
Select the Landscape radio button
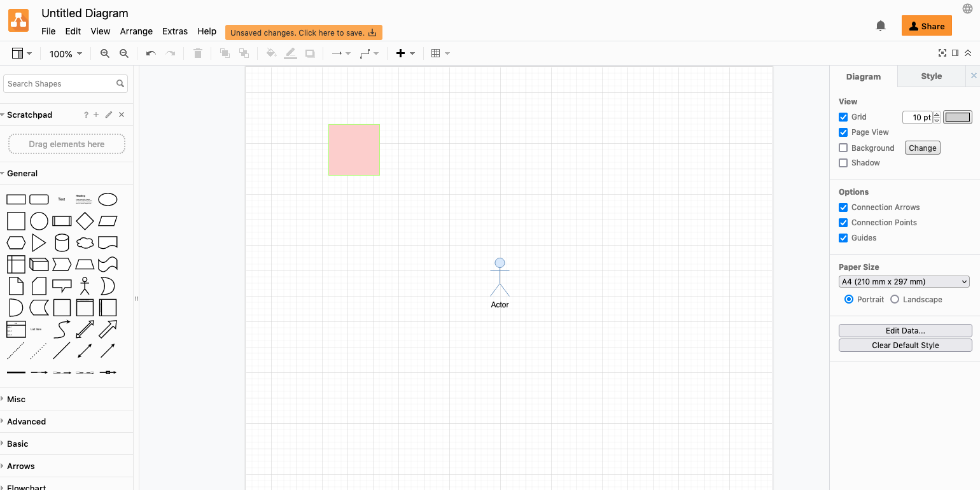pos(895,300)
